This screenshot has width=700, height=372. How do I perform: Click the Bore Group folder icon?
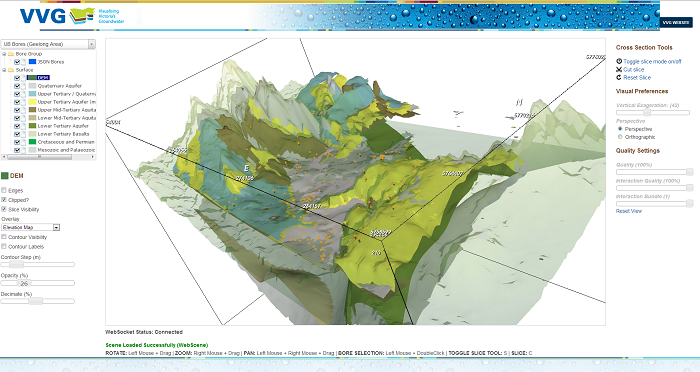click(11, 54)
